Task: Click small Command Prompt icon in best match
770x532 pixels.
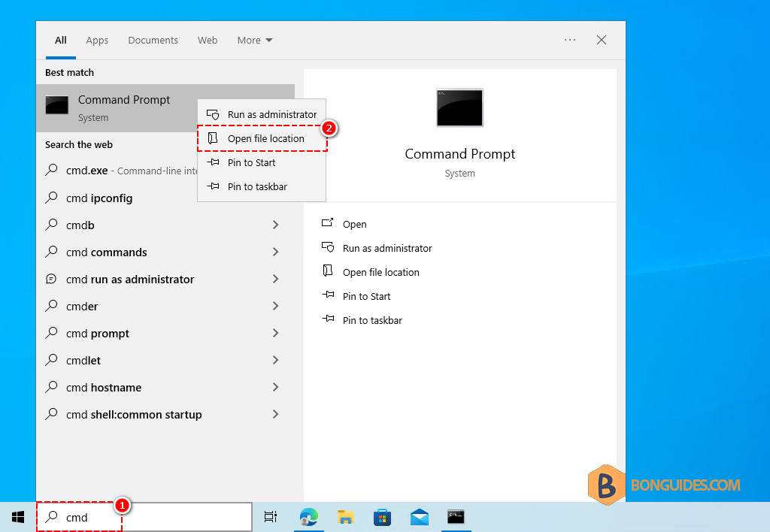Action: tap(57, 105)
